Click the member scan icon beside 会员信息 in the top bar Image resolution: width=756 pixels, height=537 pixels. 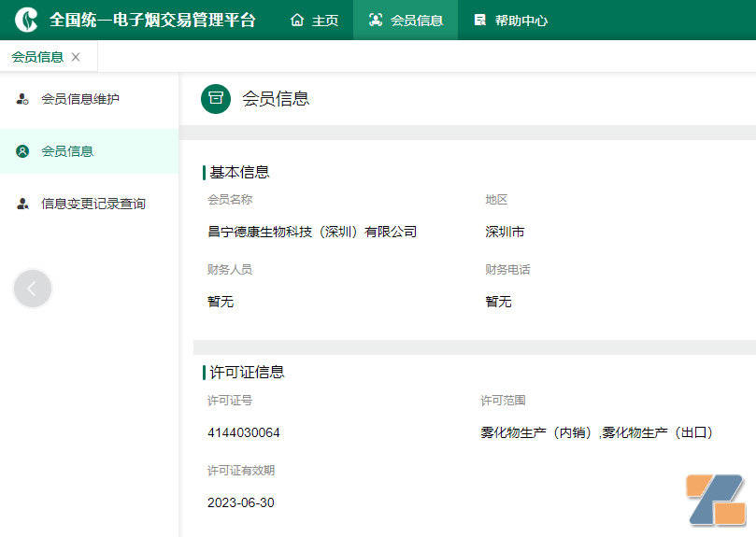[375, 20]
